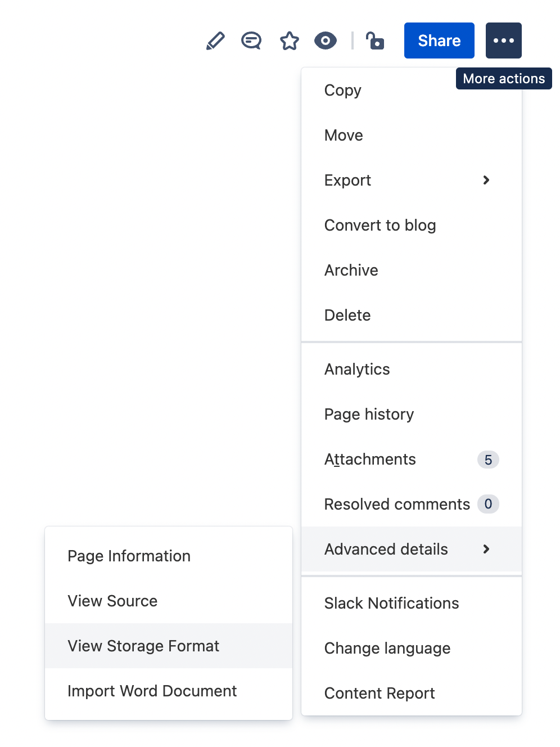
Task: Click the Watch page eye icon
Action: pyautogui.click(x=326, y=40)
